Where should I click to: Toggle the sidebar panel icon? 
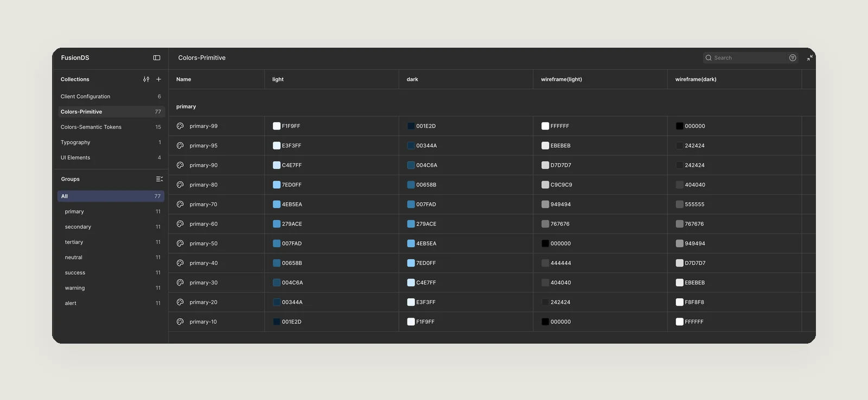(157, 58)
